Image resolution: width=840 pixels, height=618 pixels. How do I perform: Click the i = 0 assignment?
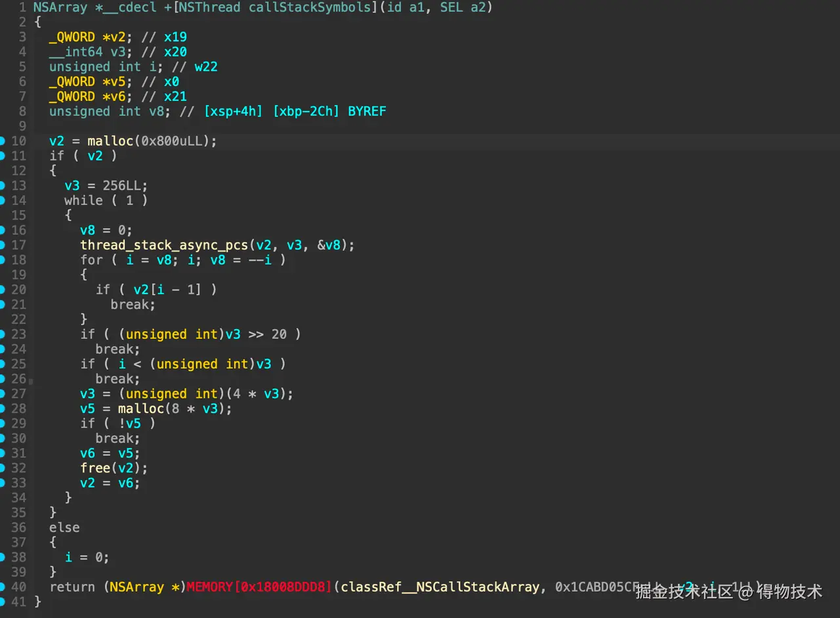pos(87,558)
